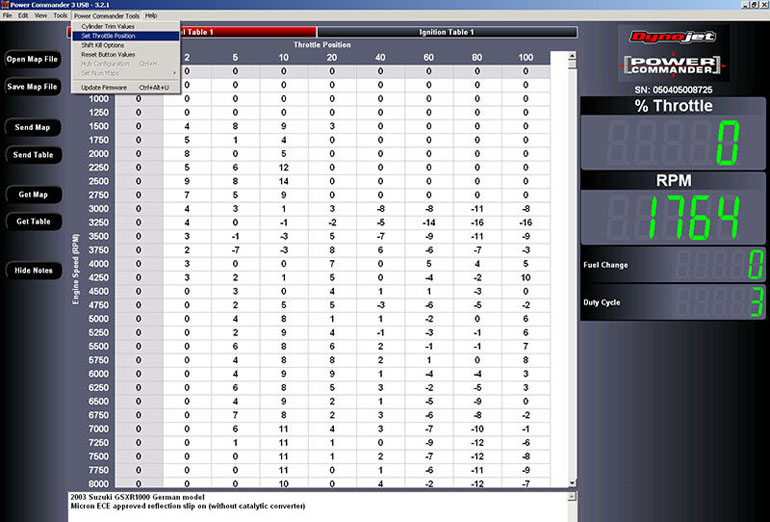The width and height of the screenshot is (770, 522).
Task: Select Update Firmware in the menu
Action: (104, 87)
